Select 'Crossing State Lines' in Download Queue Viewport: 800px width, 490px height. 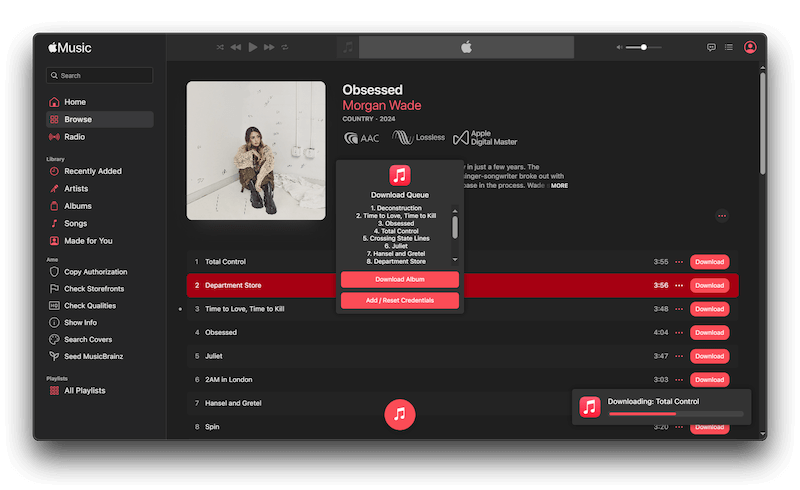pyautogui.click(x=396, y=238)
